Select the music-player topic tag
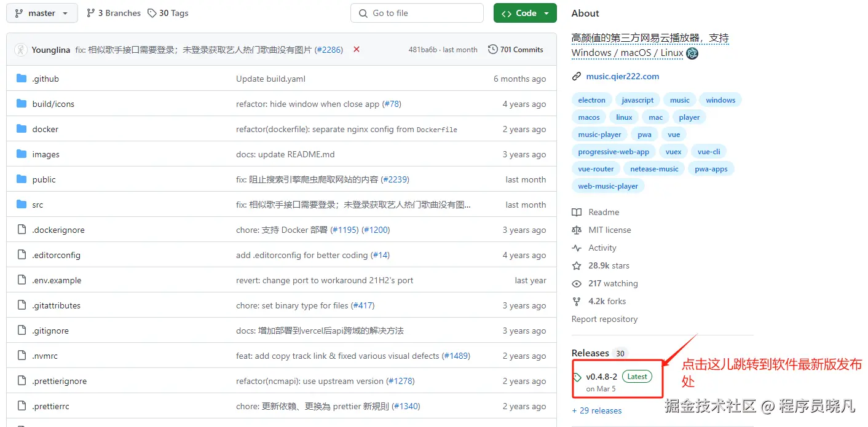This screenshot has height=427, width=868. coord(599,135)
